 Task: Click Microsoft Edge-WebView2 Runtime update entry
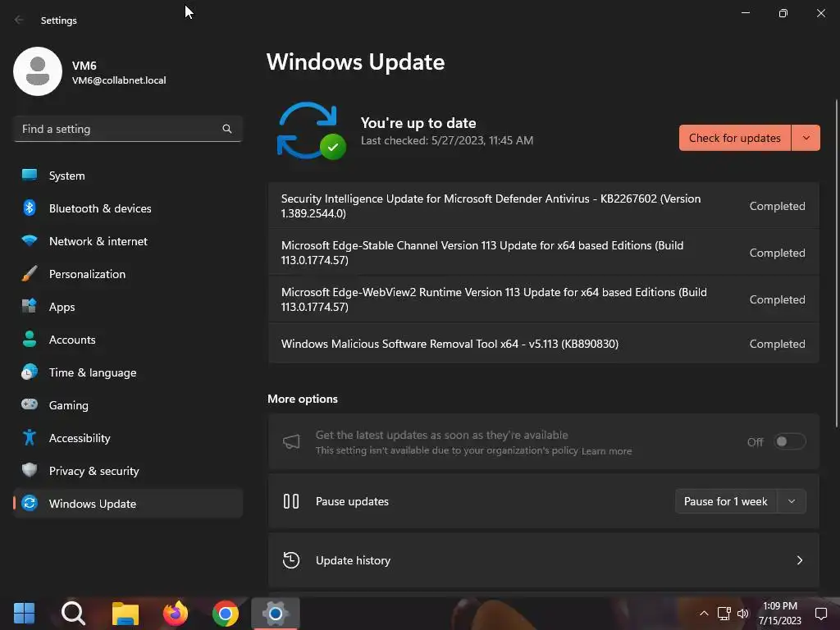point(543,299)
